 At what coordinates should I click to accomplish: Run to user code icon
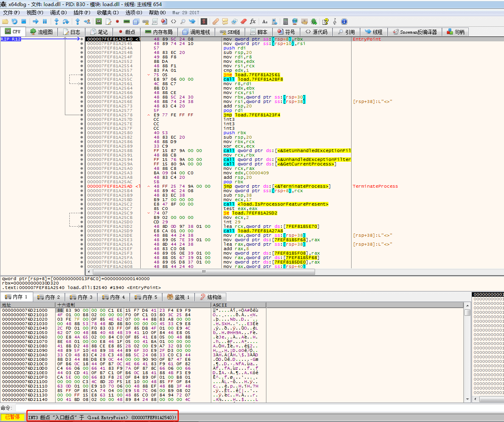(x=87, y=21)
